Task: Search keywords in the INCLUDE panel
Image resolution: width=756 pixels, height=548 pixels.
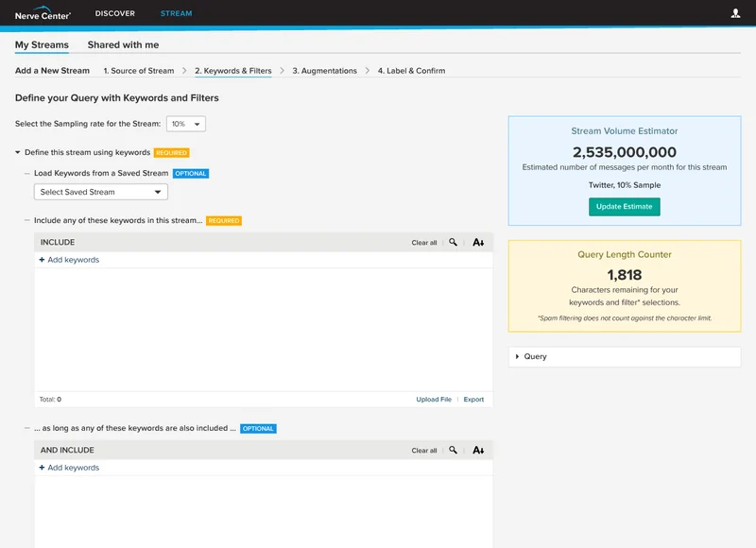Action: coord(453,242)
